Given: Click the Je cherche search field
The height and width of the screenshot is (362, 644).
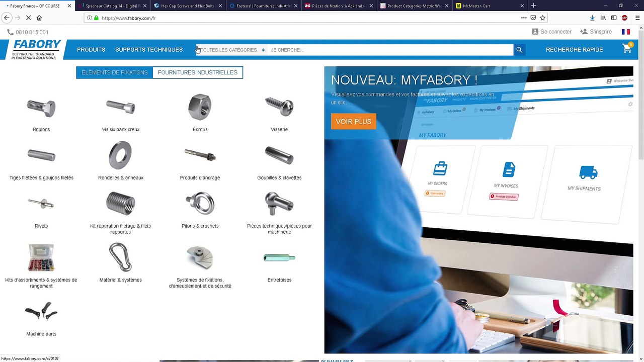Looking at the screenshot, I should click(390, 50).
